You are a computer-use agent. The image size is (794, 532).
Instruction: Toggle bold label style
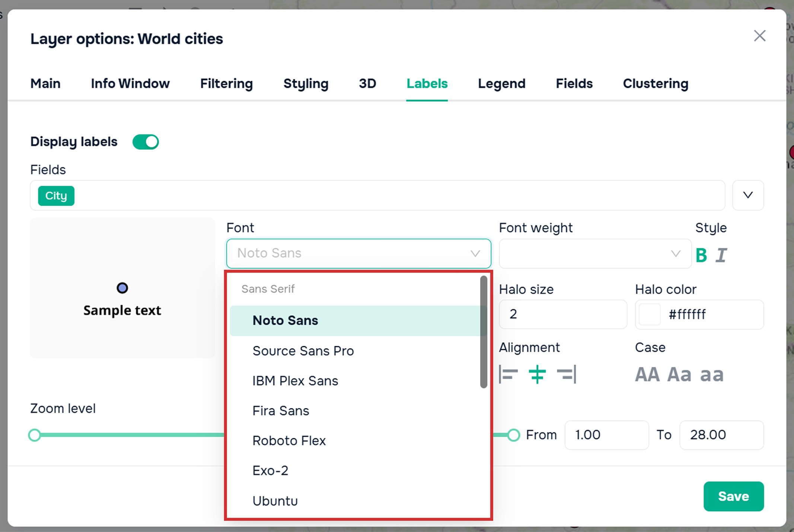tap(701, 255)
